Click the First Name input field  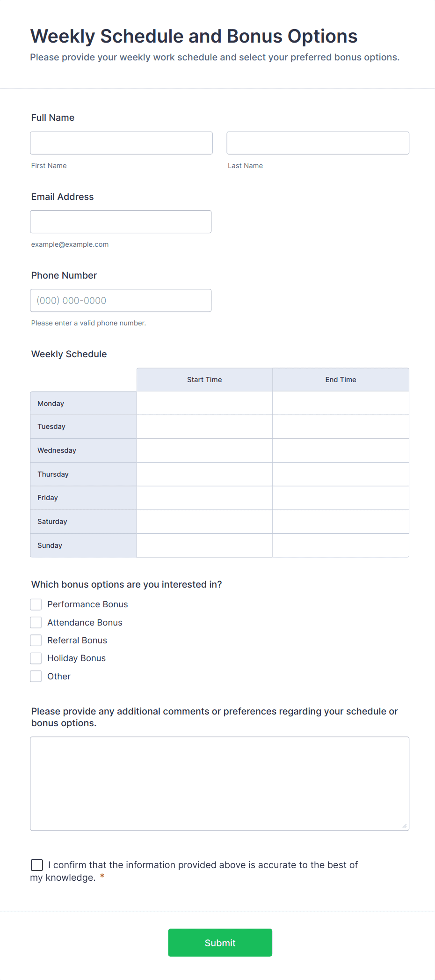coord(121,143)
